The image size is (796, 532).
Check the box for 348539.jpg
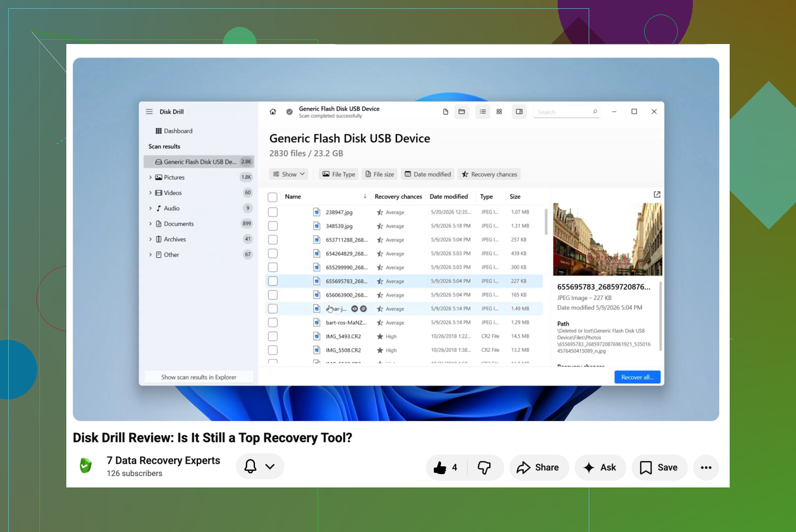tap(273, 226)
